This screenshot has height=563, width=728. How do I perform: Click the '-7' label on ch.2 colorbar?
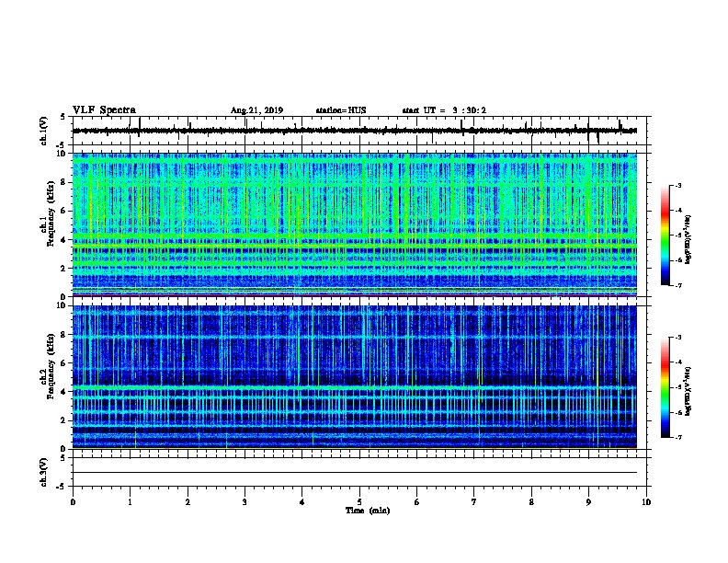pyautogui.click(x=677, y=438)
